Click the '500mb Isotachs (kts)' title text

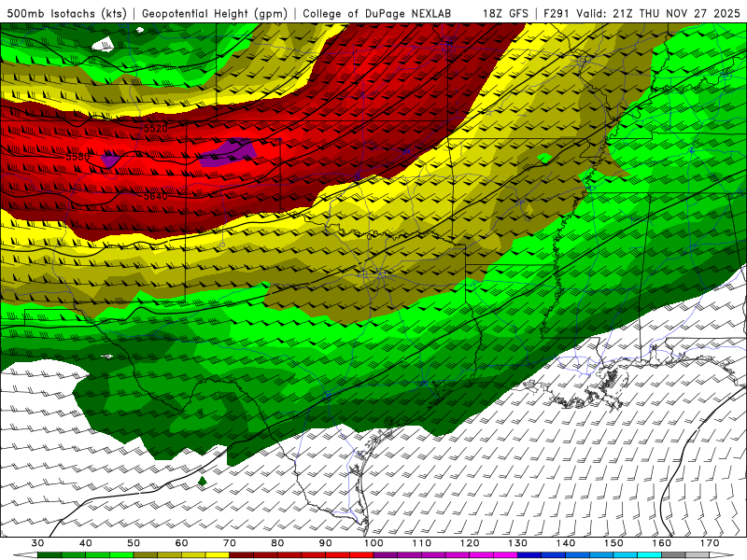pyautogui.click(x=67, y=13)
